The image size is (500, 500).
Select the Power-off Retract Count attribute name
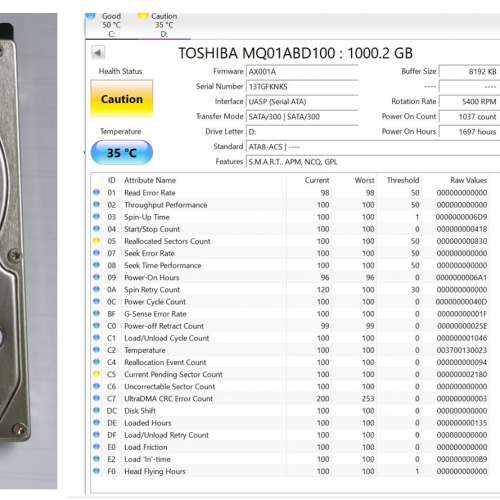pyautogui.click(x=164, y=326)
